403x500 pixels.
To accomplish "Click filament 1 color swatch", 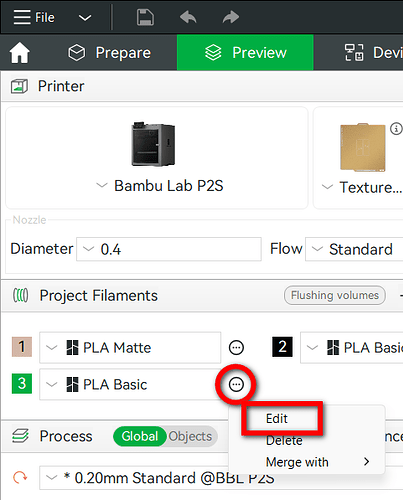I will 22,347.
